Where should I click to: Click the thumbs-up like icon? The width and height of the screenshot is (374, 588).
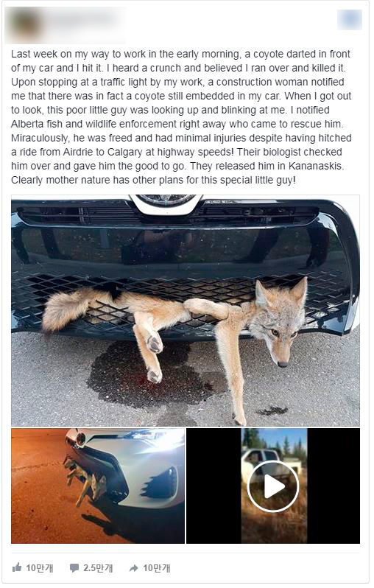17,567
